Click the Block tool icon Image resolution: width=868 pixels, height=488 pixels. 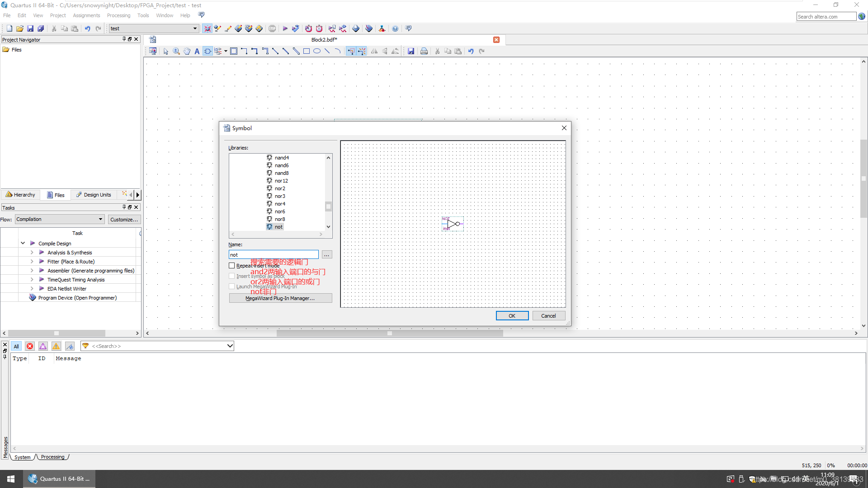pyautogui.click(x=234, y=52)
